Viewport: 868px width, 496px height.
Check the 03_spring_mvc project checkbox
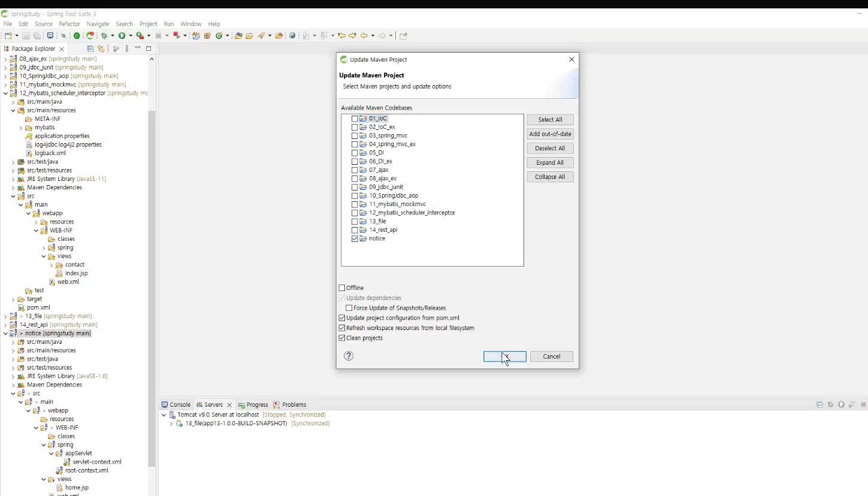pyautogui.click(x=355, y=136)
